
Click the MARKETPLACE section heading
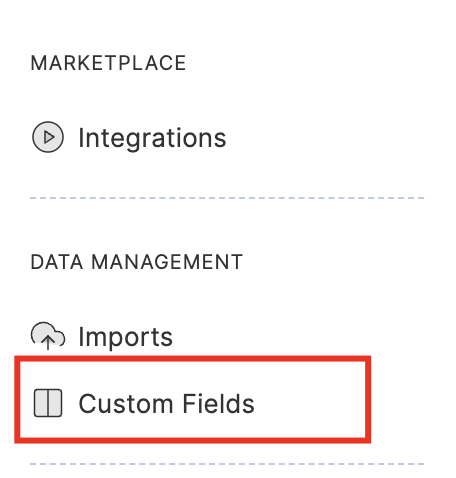[108, 63]
